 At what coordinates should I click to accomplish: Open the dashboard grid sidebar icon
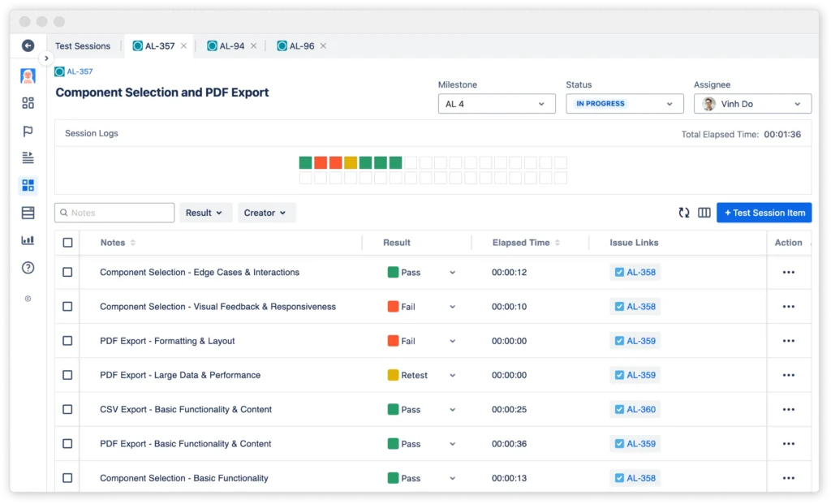tap(28, 103)
